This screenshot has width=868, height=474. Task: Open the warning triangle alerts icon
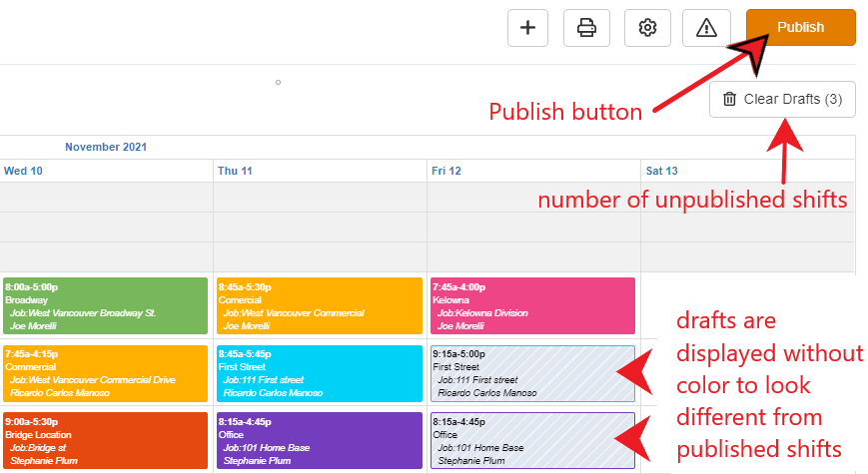[x=706, y=28]
